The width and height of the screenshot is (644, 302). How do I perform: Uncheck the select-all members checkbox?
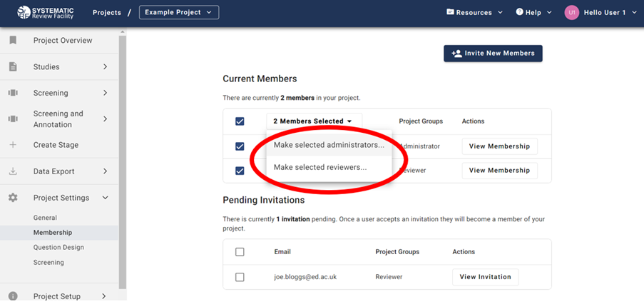[240, 121]
